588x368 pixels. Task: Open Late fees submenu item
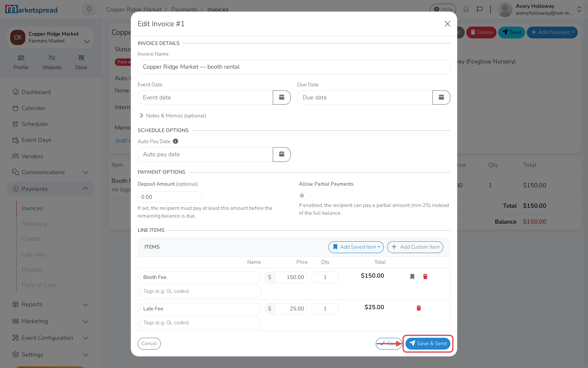pyautogui.click(x=34, y=254)
